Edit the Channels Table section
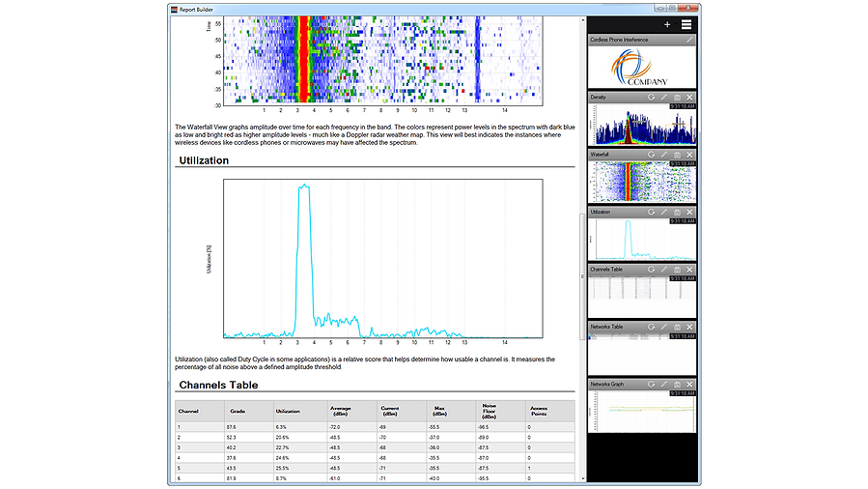 pos(664,269)
